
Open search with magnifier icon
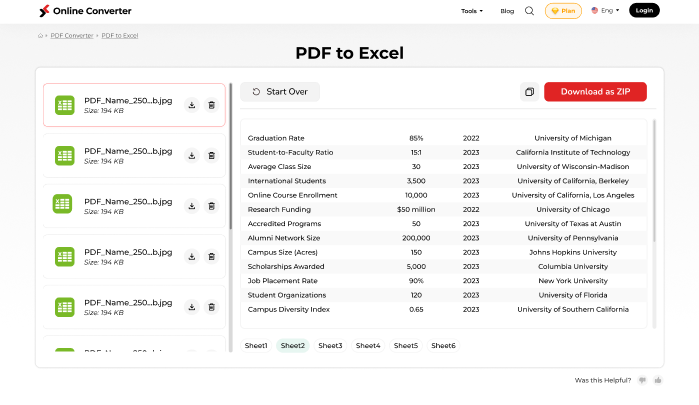(529, 11)
